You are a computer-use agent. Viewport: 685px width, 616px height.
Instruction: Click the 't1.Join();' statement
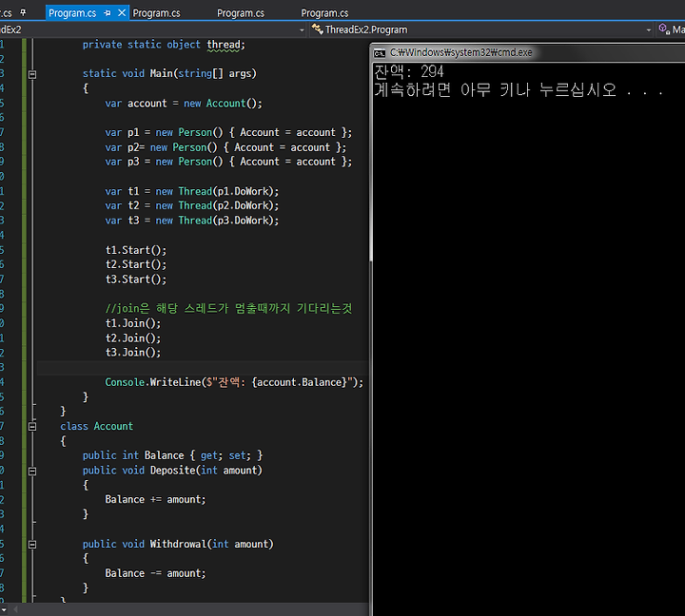pyautogui.click(x=133, y=323)
